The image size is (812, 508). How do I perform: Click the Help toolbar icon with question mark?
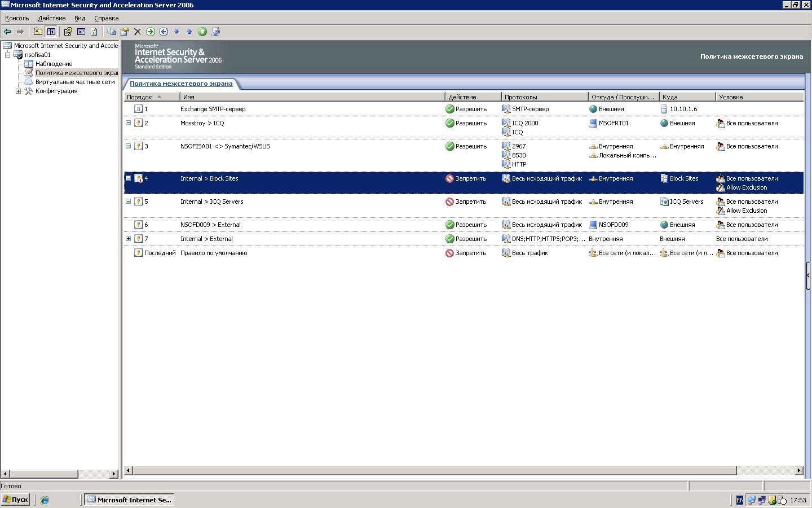[68, 32]
